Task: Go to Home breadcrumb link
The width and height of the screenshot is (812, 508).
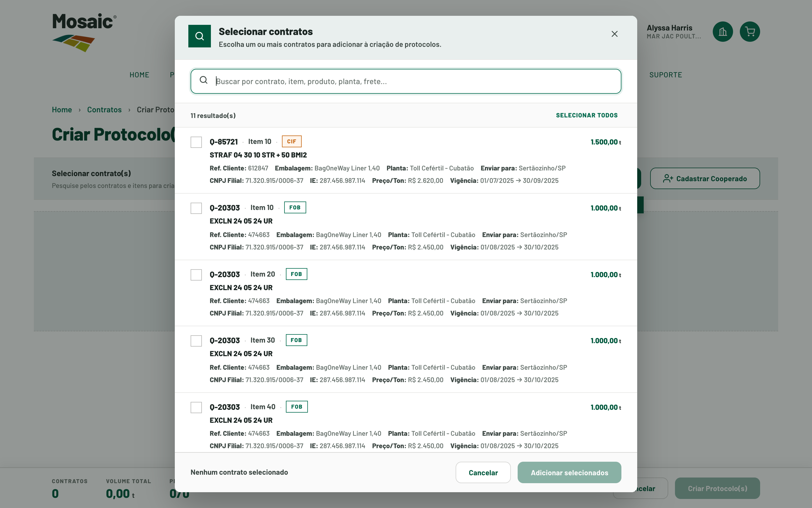Action: (62, 110)
